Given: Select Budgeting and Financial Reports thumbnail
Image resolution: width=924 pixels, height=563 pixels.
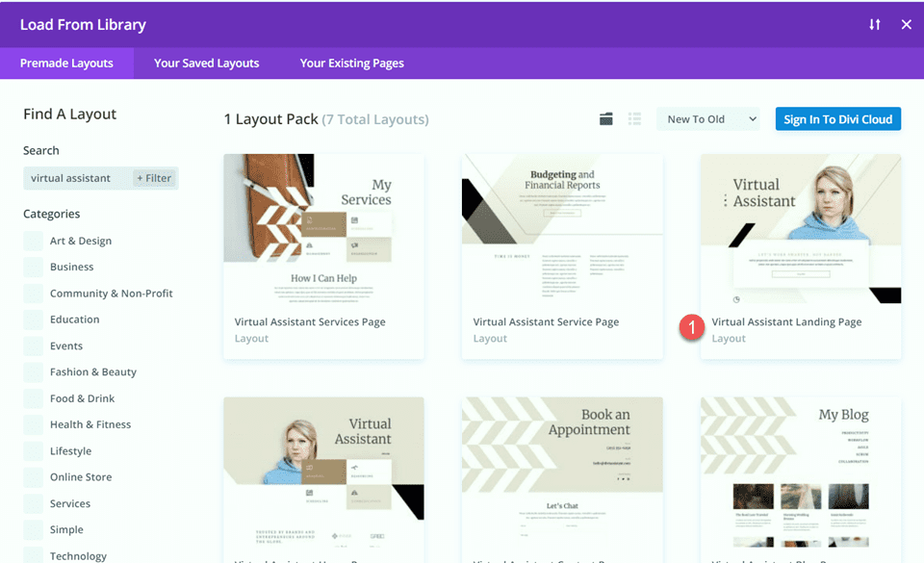Looking at the screenshot, I should (562, 229).
